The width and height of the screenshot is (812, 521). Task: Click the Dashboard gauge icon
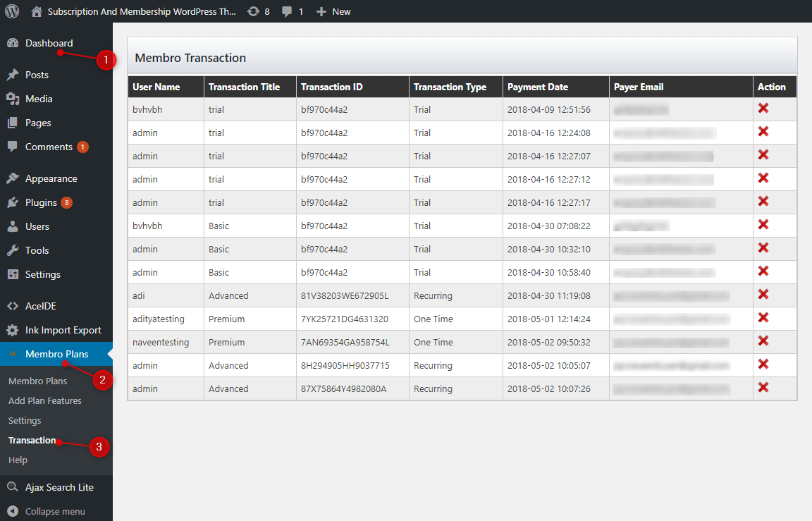[13, 43]
